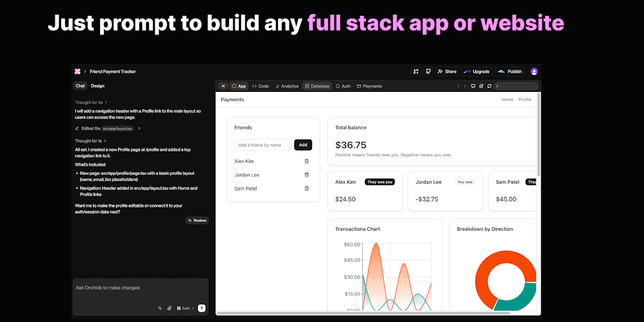Delete Alex Kim with trash icon
This screenshot has width=644, height=322.
306,162
